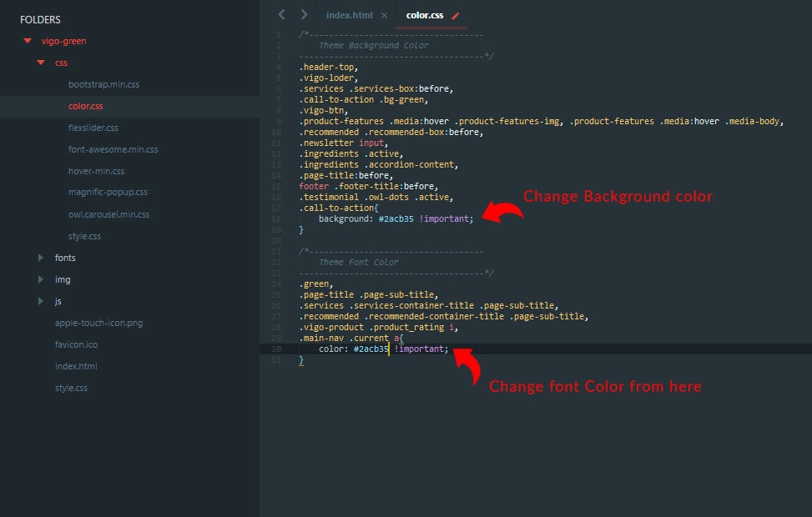Open owl.carousel.min.css file
The width and height of the screenshot is (812, 517).
point(108,214)
